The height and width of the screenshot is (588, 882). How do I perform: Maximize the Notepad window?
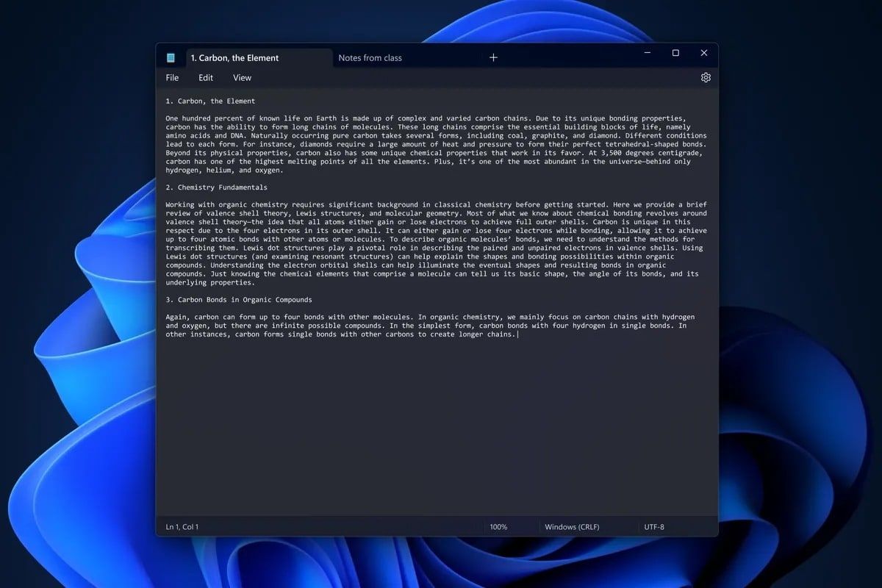click(x=675, y=53)
